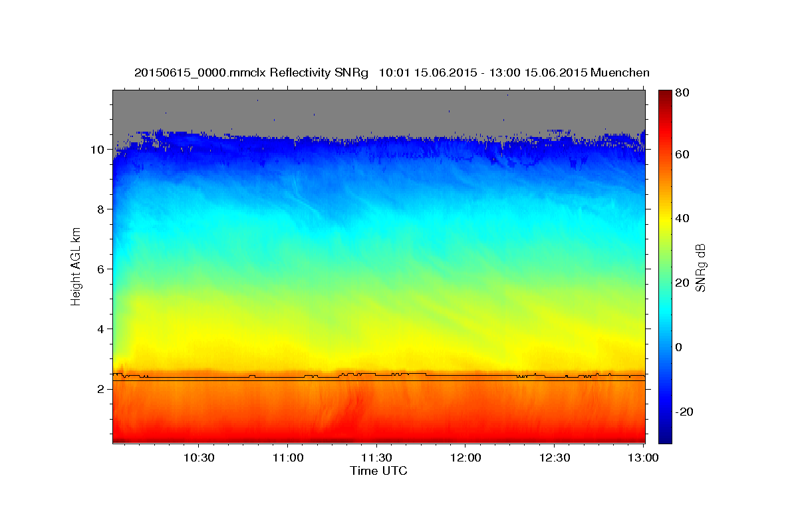Click the plot title with the Muenchen reflectivity
The image size is (798, 532).
tap(392, 72)
